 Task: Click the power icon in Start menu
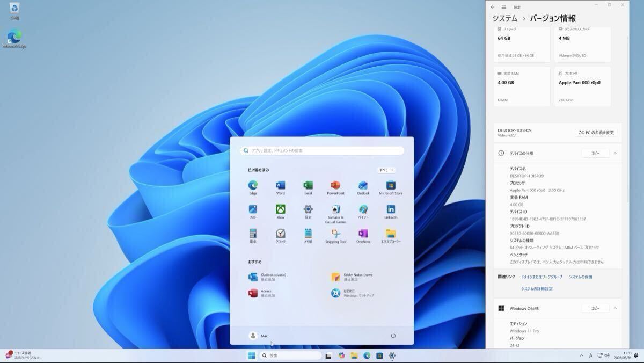point(393,336)
